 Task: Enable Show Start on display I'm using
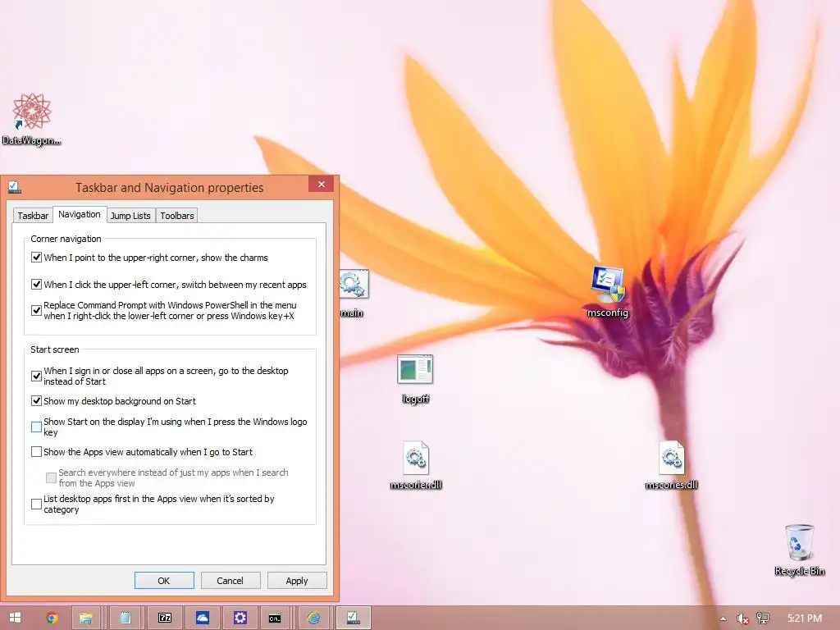(36, 427)
